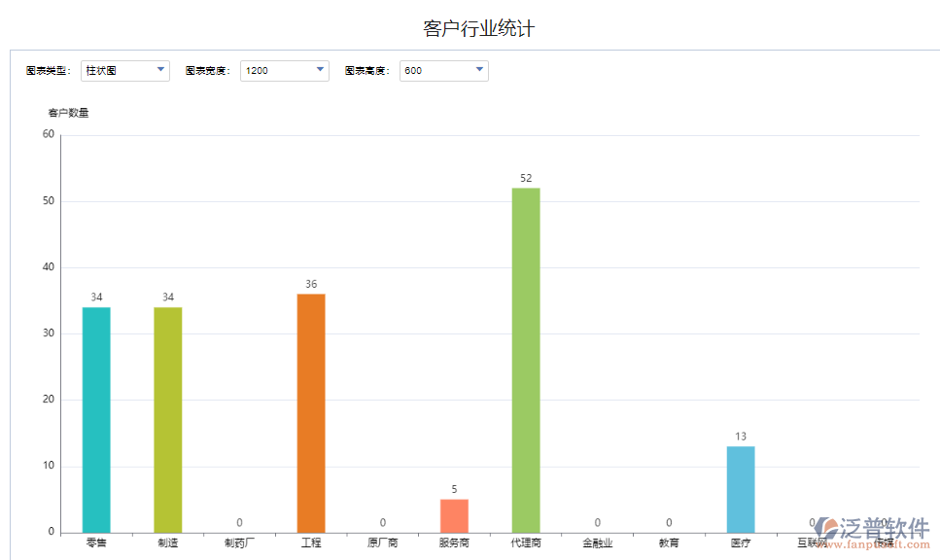Click the green 制造 bar
The height and width of the screenshot is (560, 940).
(x=167, y=418)
